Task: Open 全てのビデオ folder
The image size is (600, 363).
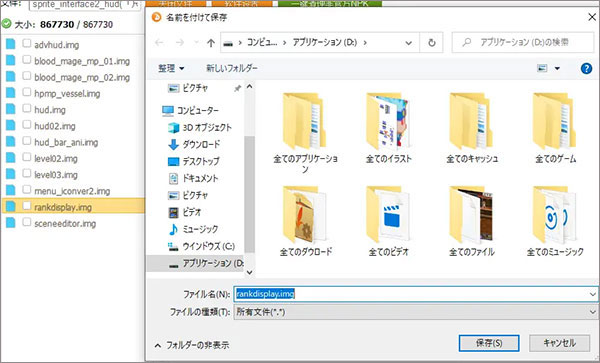Action: point(388,221)
